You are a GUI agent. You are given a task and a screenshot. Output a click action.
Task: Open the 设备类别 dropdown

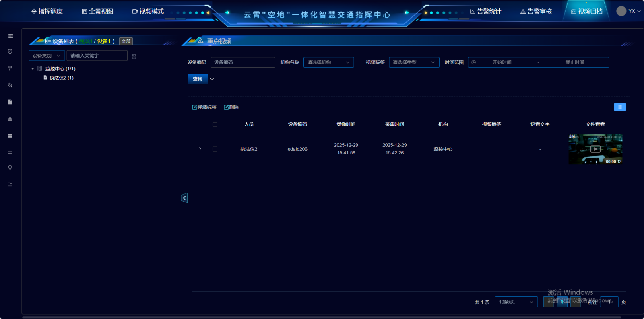click(x=47, y=56)
